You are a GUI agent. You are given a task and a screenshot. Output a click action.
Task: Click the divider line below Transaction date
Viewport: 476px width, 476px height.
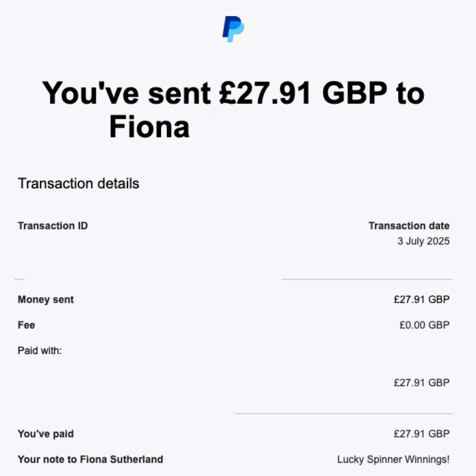point(367,279)
